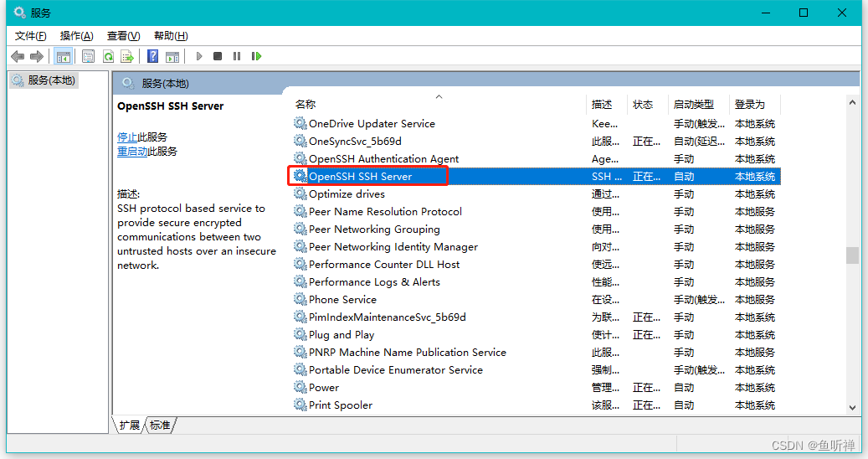Select the Peer Networking Grouping service name
The height and width of the screenshot is (459, 868).
pos(374,229)
